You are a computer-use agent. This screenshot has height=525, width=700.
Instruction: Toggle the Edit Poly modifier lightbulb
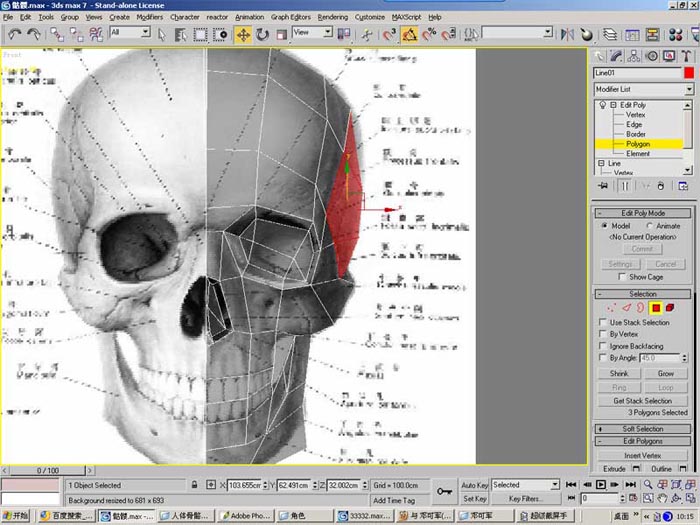pos(602,105)
